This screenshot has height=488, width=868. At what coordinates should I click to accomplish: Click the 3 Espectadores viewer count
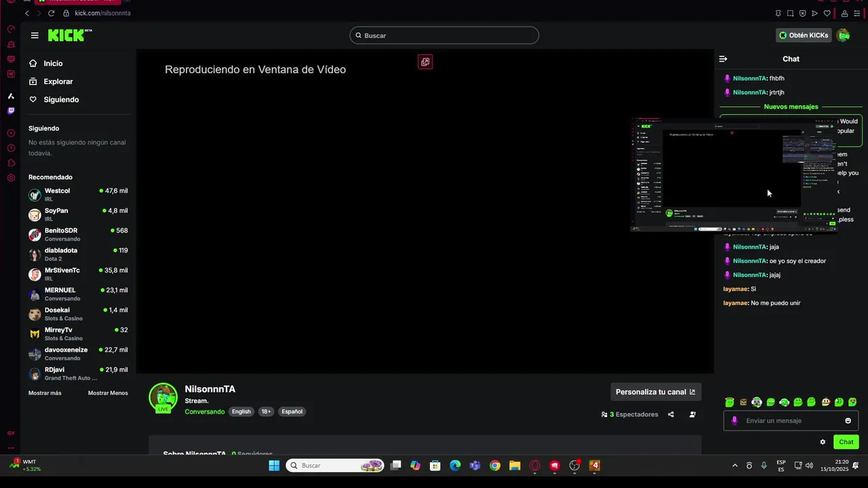[630, 414]
